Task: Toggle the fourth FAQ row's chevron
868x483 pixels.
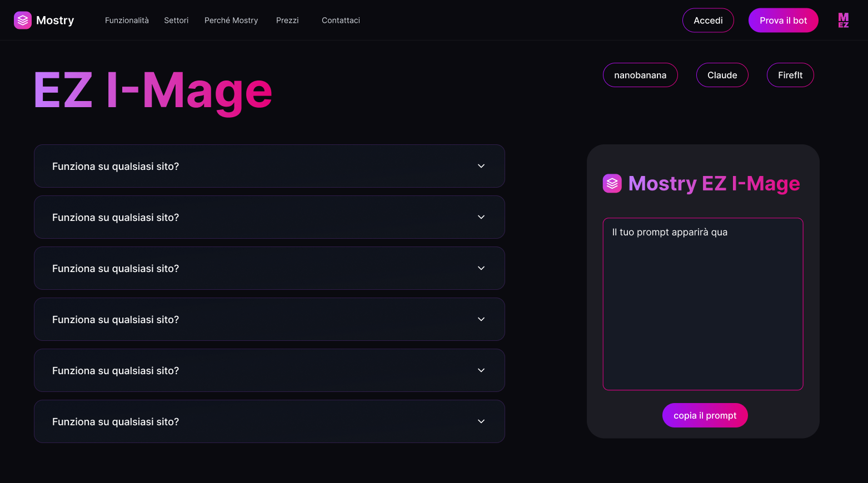Action: click(481, 319)
